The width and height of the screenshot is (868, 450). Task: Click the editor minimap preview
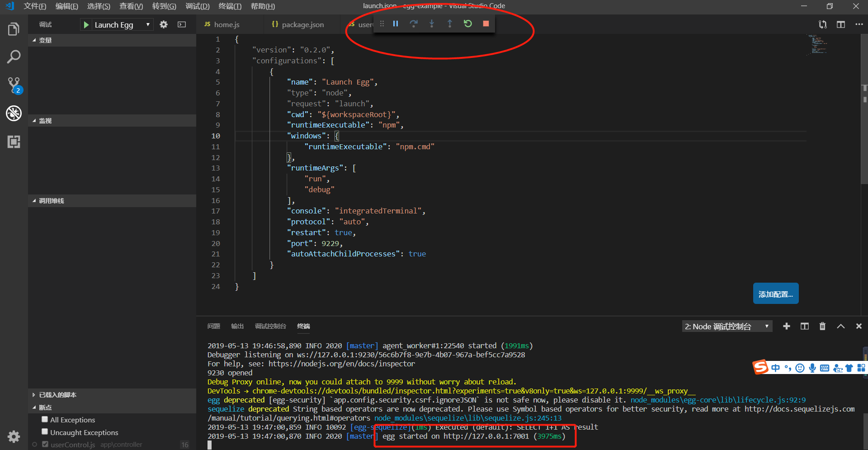[x=817, y=45]
